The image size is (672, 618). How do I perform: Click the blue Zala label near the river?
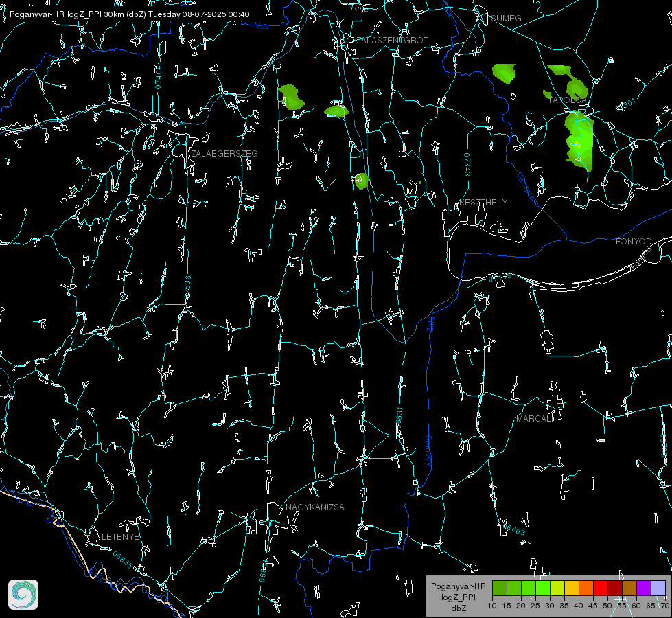click(430, 323)
